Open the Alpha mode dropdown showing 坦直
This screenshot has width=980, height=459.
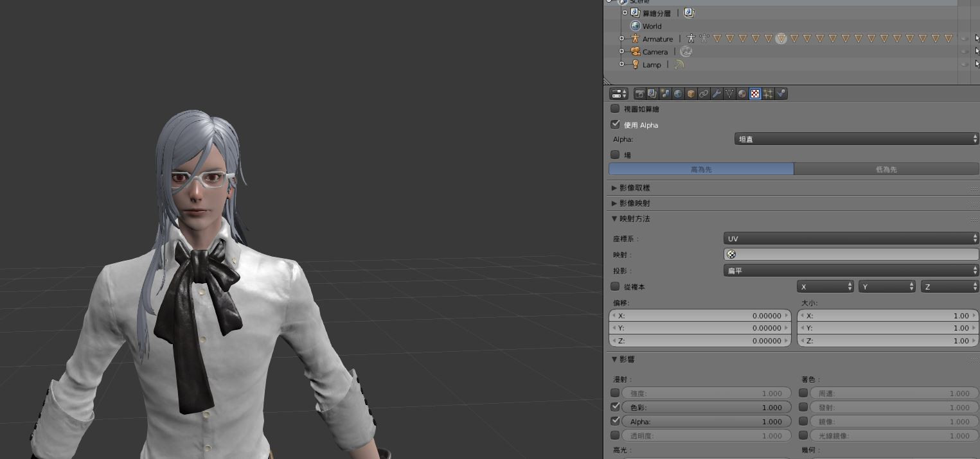point(857,139)
